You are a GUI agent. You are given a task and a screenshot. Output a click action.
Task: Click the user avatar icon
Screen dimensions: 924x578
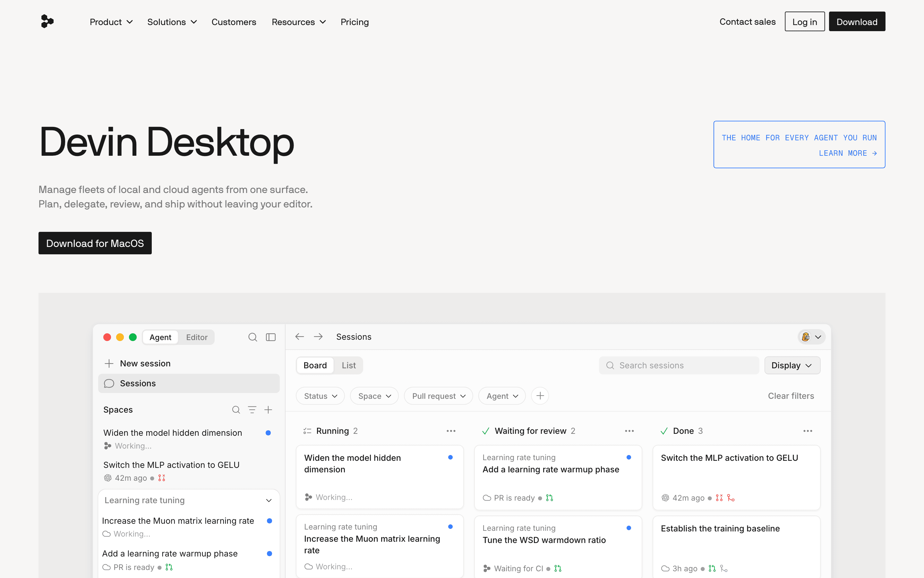(806, 337)
